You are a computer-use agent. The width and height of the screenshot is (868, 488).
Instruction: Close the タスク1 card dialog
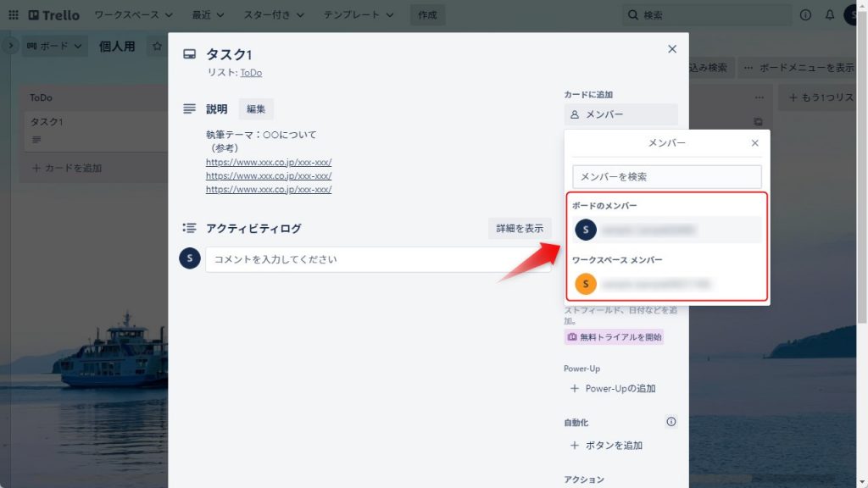point(672,49)
